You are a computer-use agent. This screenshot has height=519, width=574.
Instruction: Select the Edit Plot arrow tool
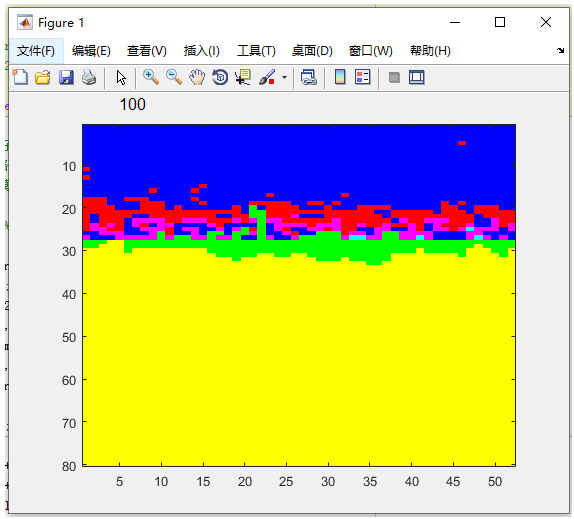tap(120, 78)
